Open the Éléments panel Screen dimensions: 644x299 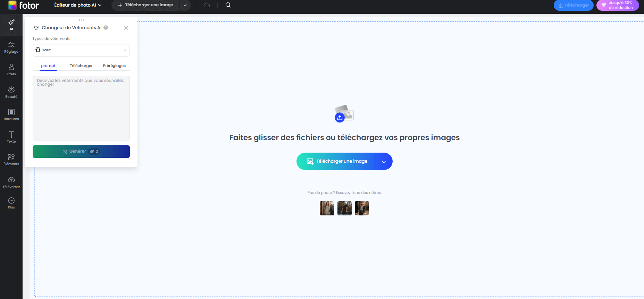click(11, 160)
